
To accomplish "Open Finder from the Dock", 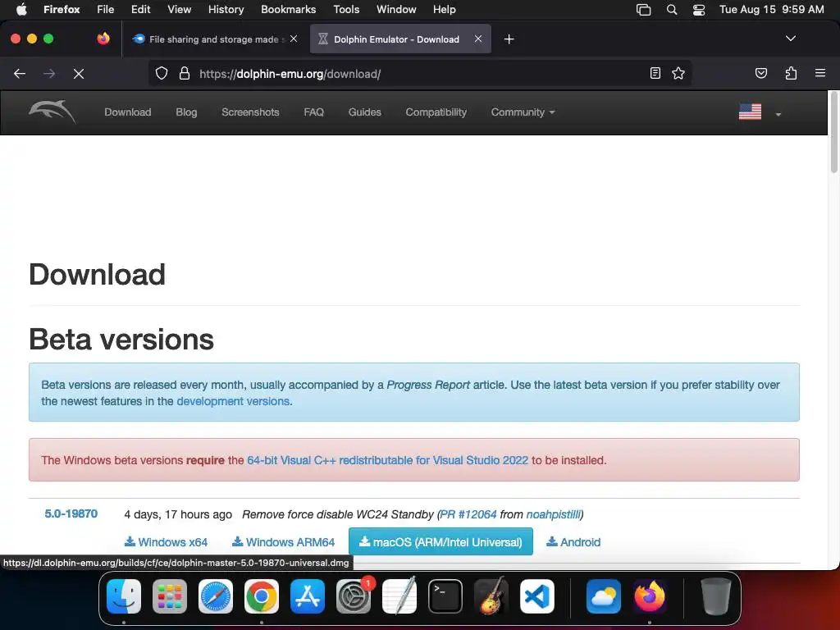I will click(124, 596).
